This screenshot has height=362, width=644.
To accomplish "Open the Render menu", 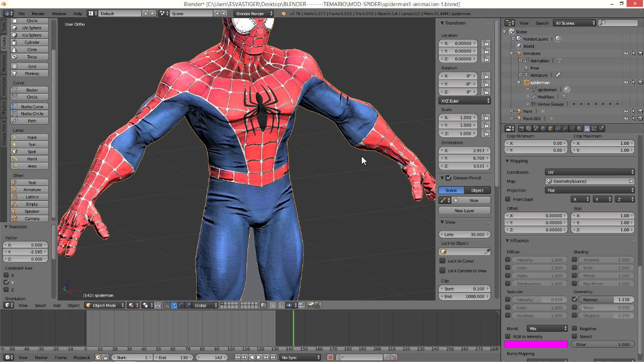I will click(38, 14).
